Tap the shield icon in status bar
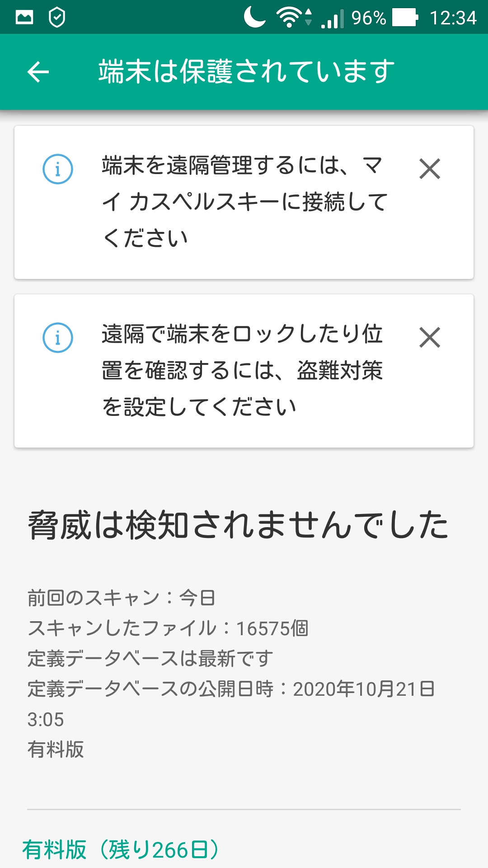Screen dimensions: 488x868 coord(57,18)
